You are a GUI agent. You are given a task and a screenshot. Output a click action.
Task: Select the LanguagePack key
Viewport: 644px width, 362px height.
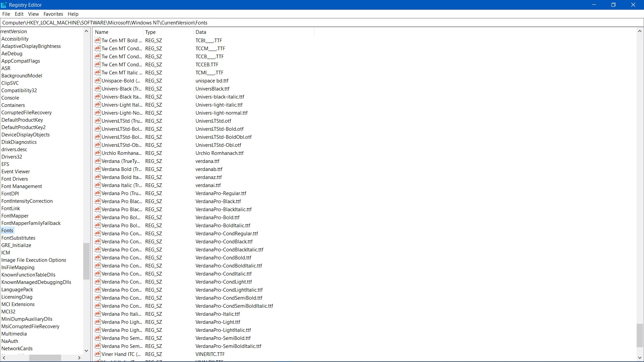[17, 290]
